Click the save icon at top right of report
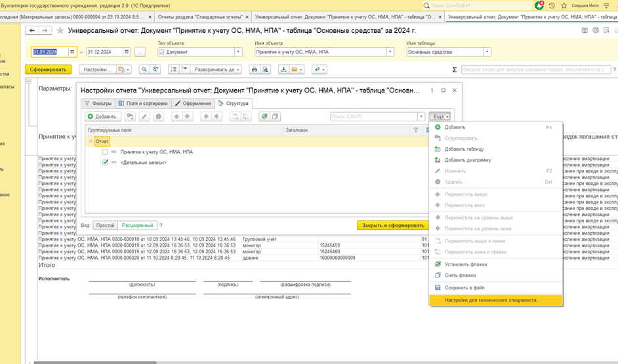 click(585, 30)
